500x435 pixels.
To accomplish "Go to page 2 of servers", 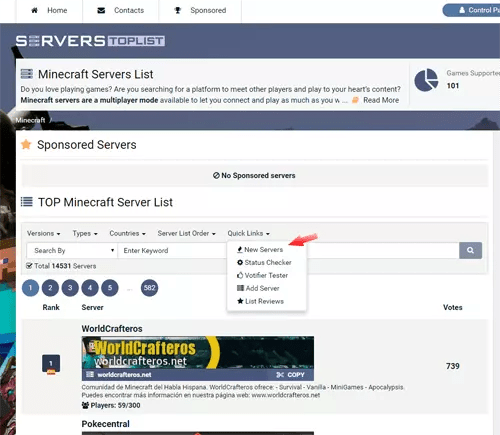I will pos(50,288).
